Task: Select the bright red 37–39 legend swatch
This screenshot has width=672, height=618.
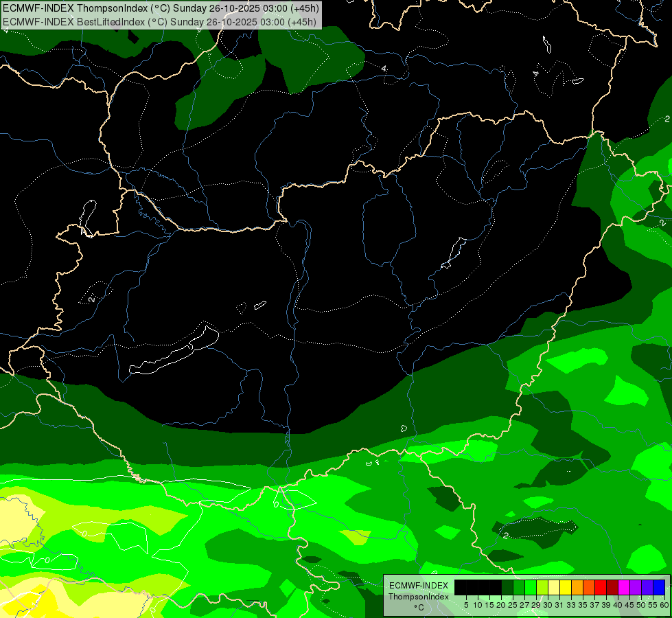Action: pos(601,587)
